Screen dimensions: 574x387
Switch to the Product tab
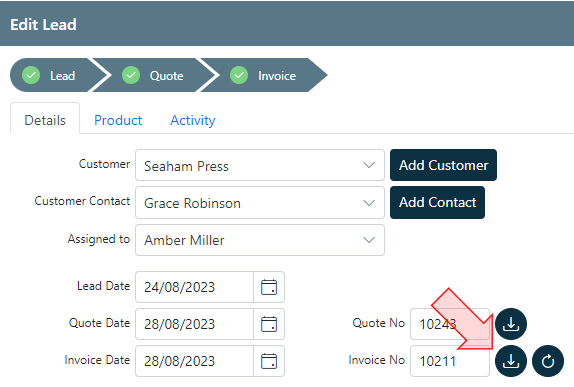point(118,120)
